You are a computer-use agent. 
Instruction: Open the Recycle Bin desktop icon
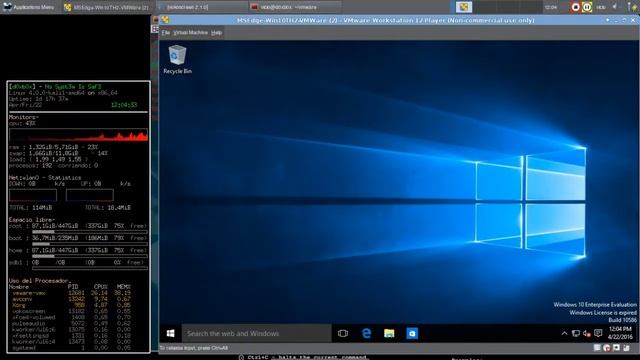pos(177,60)
